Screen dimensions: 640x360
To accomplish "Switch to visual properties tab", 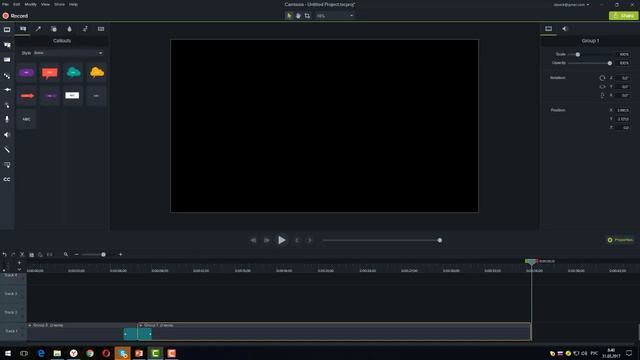I will point(548,29).
